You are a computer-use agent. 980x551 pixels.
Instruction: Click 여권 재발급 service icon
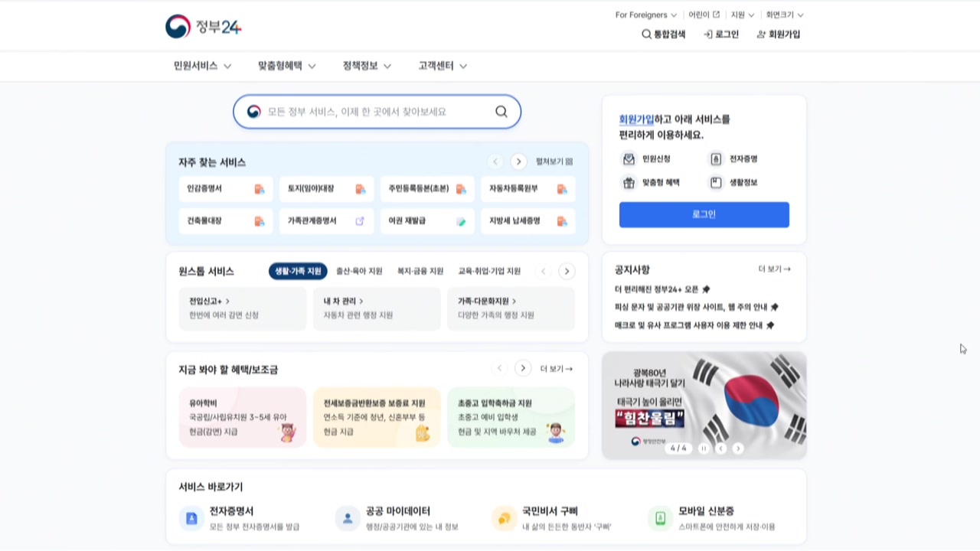(x=461, y=221)
